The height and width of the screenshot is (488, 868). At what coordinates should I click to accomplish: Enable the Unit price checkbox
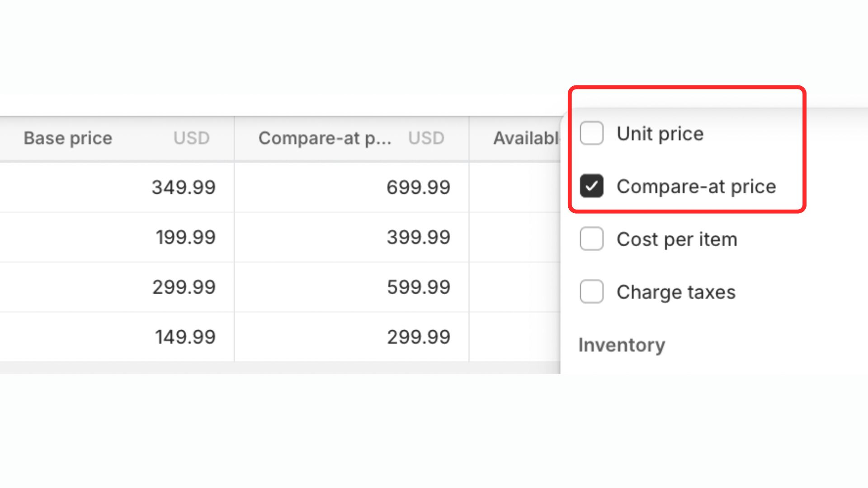coord(591,133)
